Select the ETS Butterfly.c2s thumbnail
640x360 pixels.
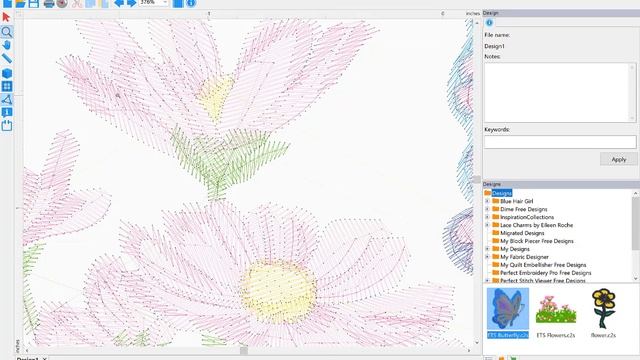point(508,313)
